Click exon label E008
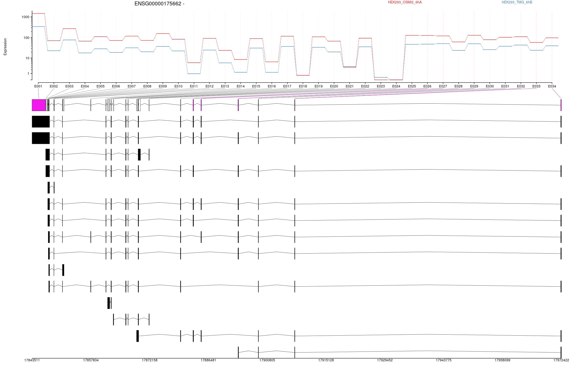 [x=147, y=86]
